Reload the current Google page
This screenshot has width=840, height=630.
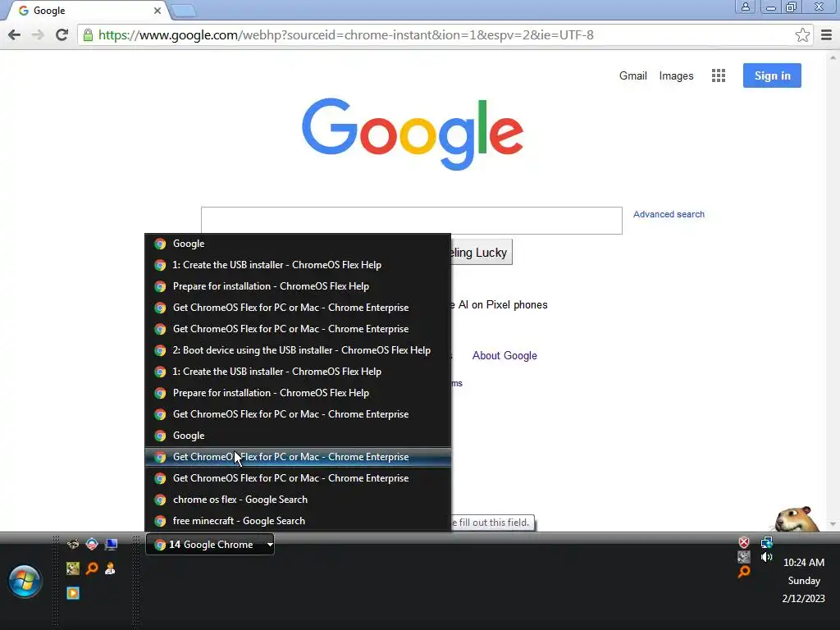(62, 35)
